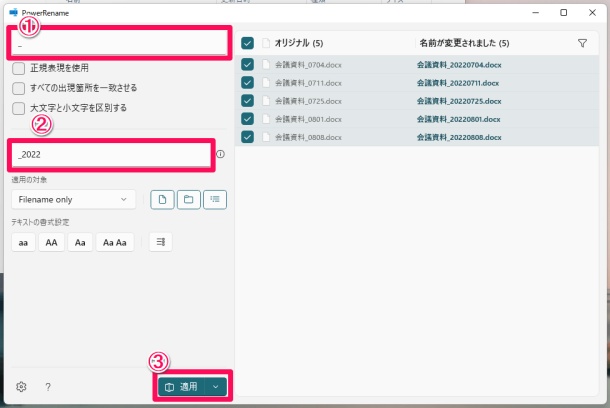
Task: Apply lowercase aa text formatting
Action: coord(23,242)
